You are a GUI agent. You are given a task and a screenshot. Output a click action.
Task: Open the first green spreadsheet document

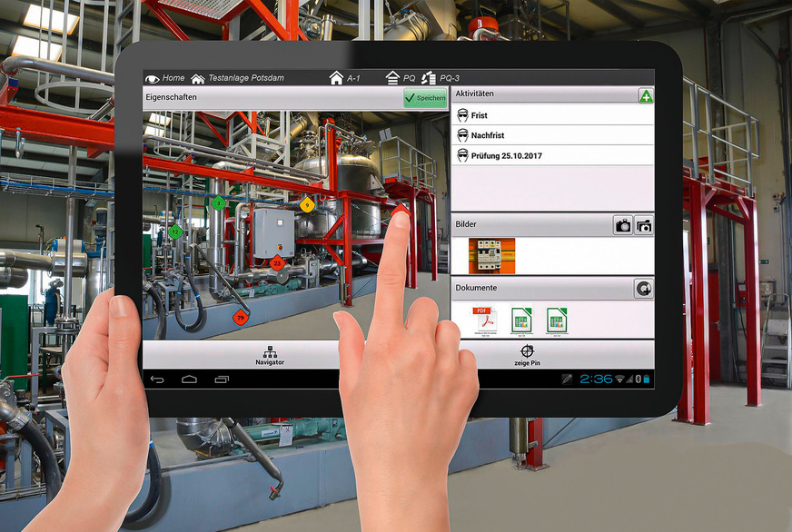click(x=521, y=320)
